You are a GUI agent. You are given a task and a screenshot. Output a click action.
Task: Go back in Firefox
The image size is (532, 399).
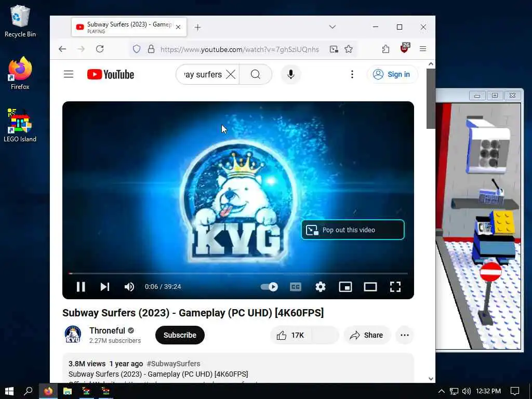coord(62,49)
